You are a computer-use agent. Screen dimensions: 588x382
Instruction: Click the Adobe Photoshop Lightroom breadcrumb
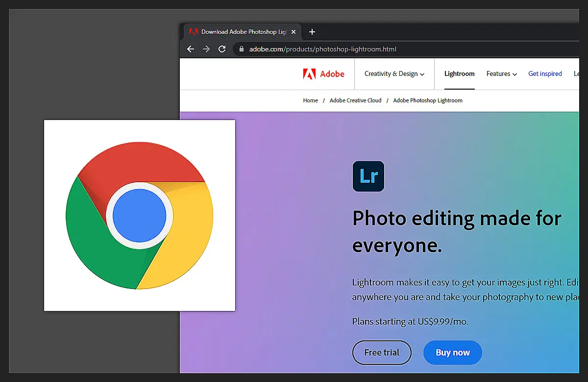pos(427,100)
